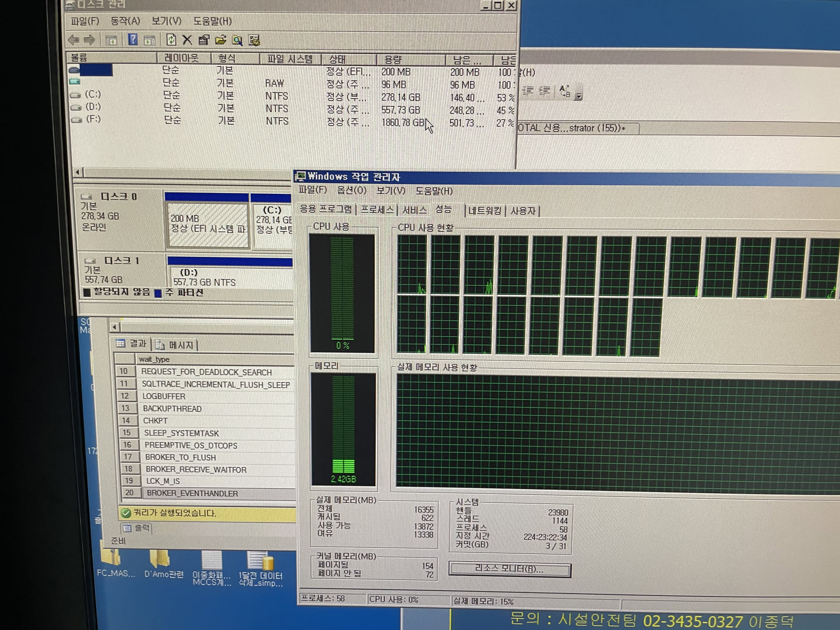Click the open folder toolbar icon
This screenshot has height=630, width=840.
[220, 40]
